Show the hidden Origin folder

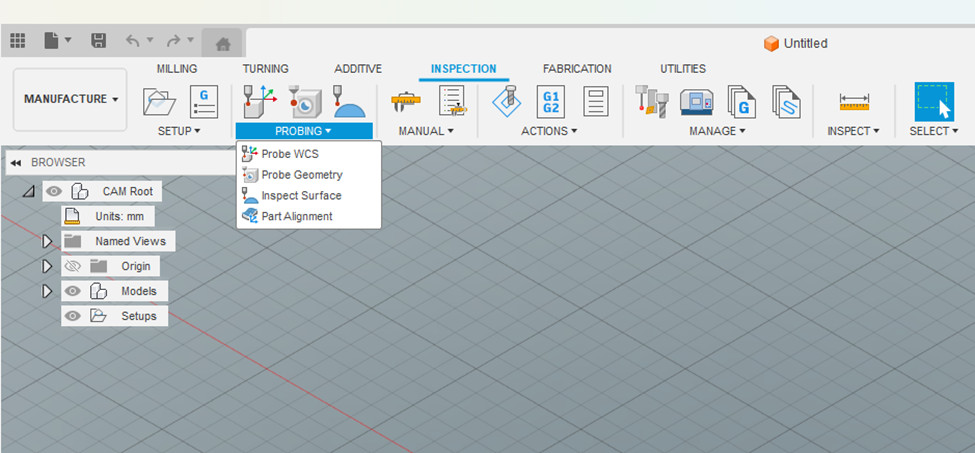pos(73,266)
